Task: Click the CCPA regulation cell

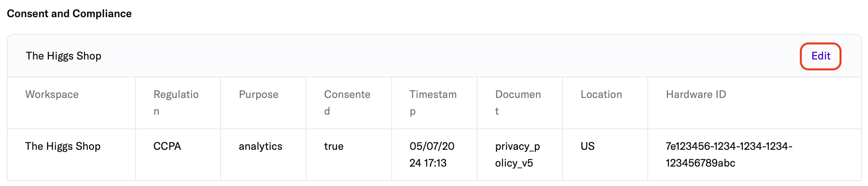Action: pos(167,146)
